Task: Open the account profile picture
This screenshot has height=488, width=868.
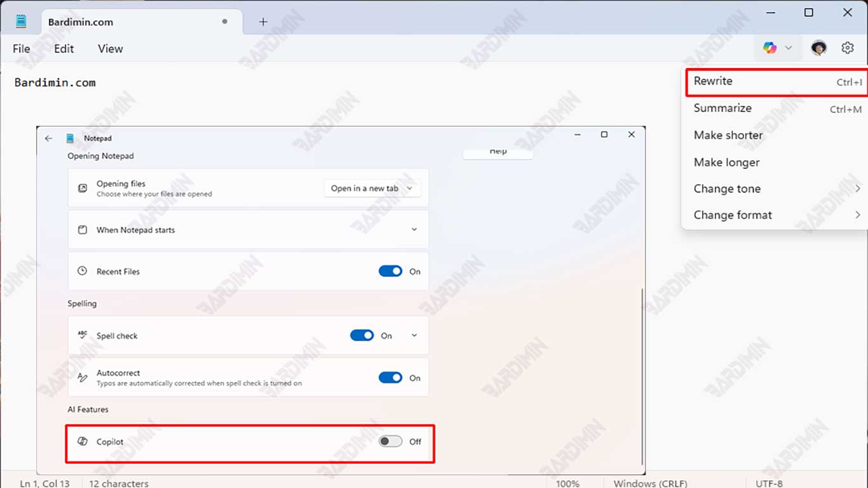Action: 818,48
